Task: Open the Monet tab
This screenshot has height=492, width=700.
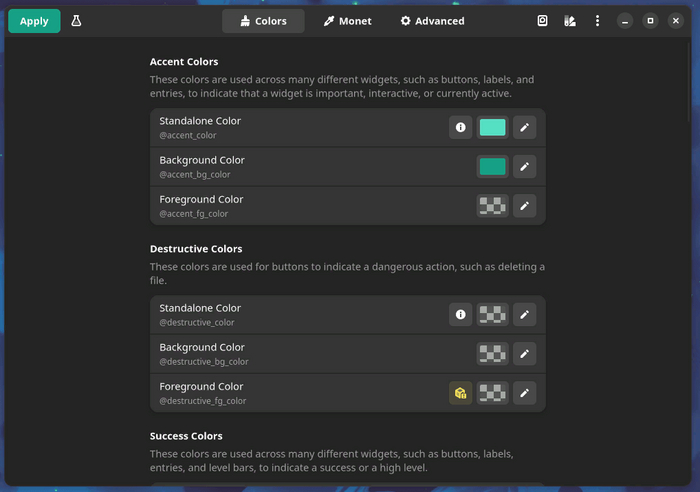Action: tap(347, 21)
